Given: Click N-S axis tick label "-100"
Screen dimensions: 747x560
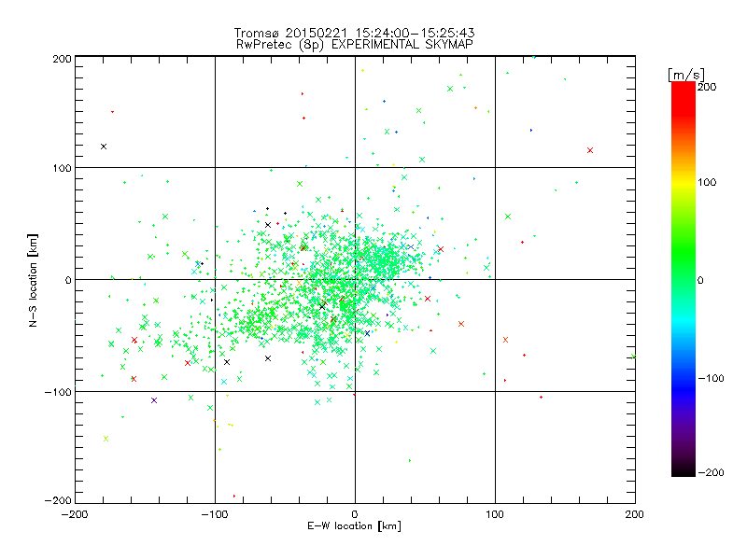Looking at the screenshot, I should pyautogui.click(x=58, y=392).
